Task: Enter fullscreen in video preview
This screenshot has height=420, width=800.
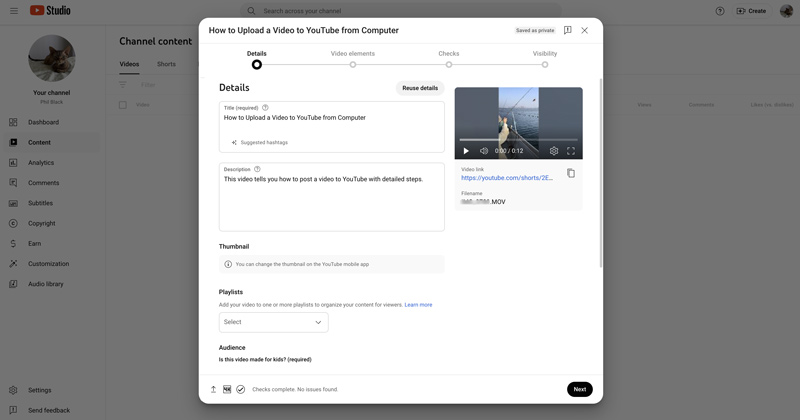Action: [571, 151]
